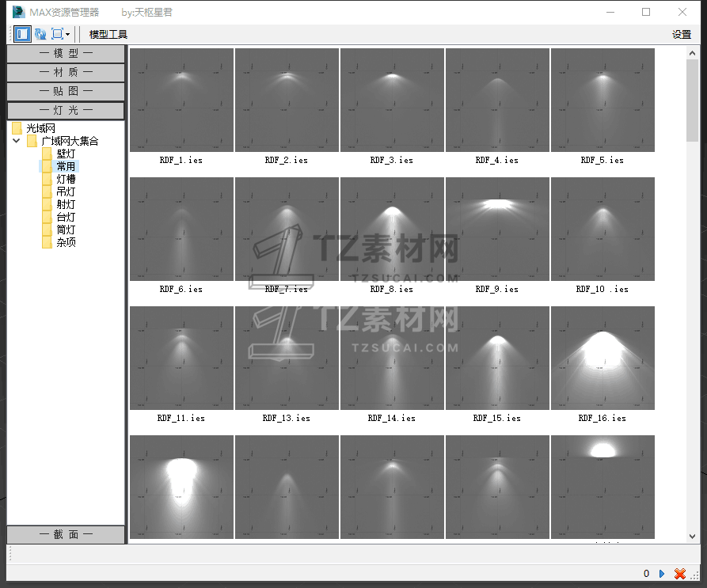707x588 pixels.
Task: Click the scrollbar down arrow
Action: click(x=693, y=537)
